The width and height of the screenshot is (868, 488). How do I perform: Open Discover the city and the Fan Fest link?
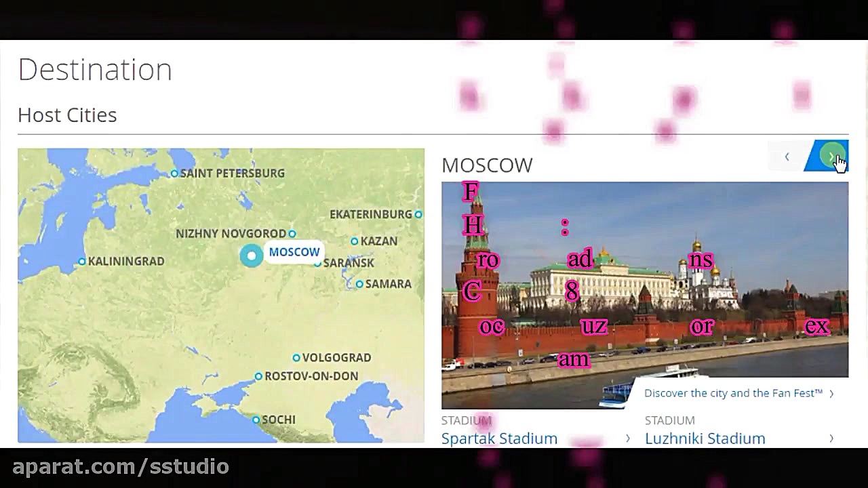click(x=738, y=393)
